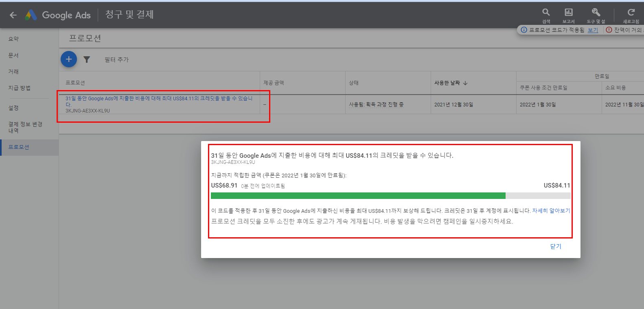
Task: Open 지급 방법 in the sidebar
Action: coord(20,88)
